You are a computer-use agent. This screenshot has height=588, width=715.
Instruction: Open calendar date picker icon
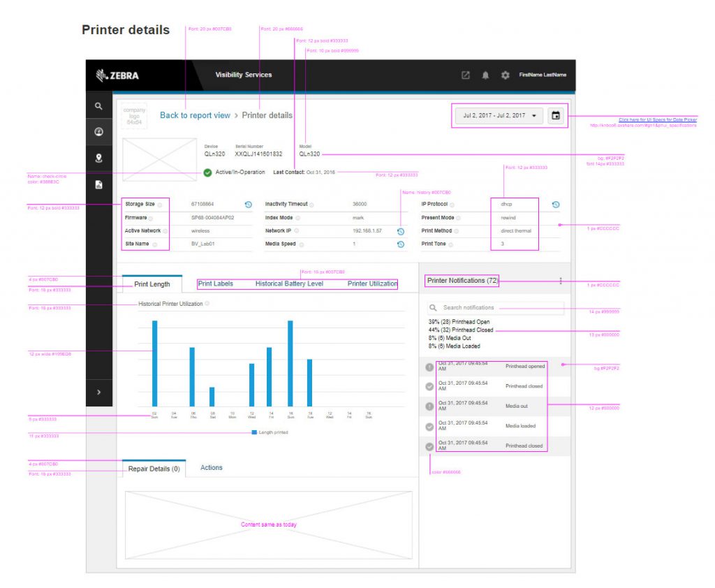tap(556, 115)
